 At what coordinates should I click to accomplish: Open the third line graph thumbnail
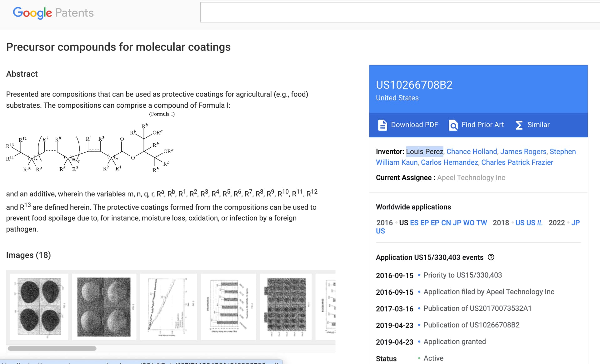(168, 307)
